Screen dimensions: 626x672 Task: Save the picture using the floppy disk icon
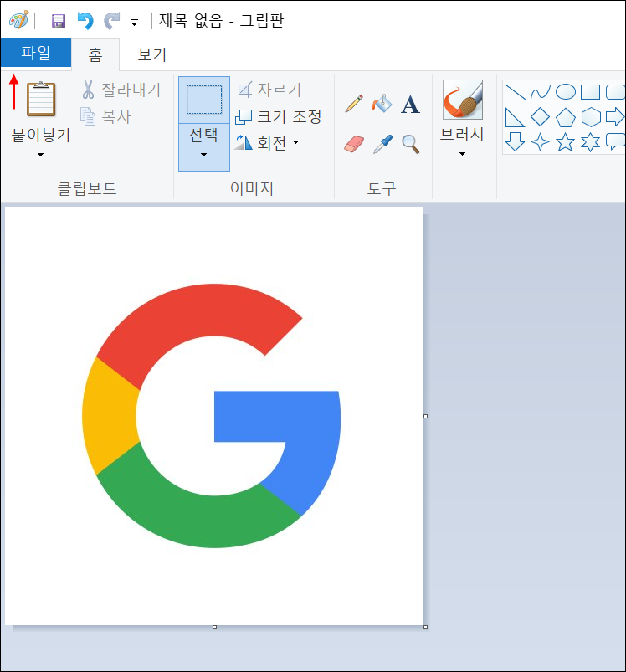[59, 21]
